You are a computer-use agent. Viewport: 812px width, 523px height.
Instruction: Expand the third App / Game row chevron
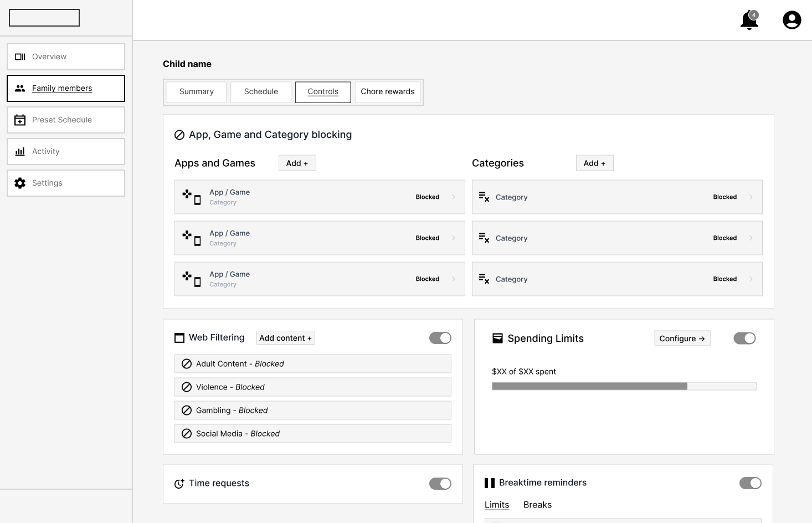[x=454, y=279]
